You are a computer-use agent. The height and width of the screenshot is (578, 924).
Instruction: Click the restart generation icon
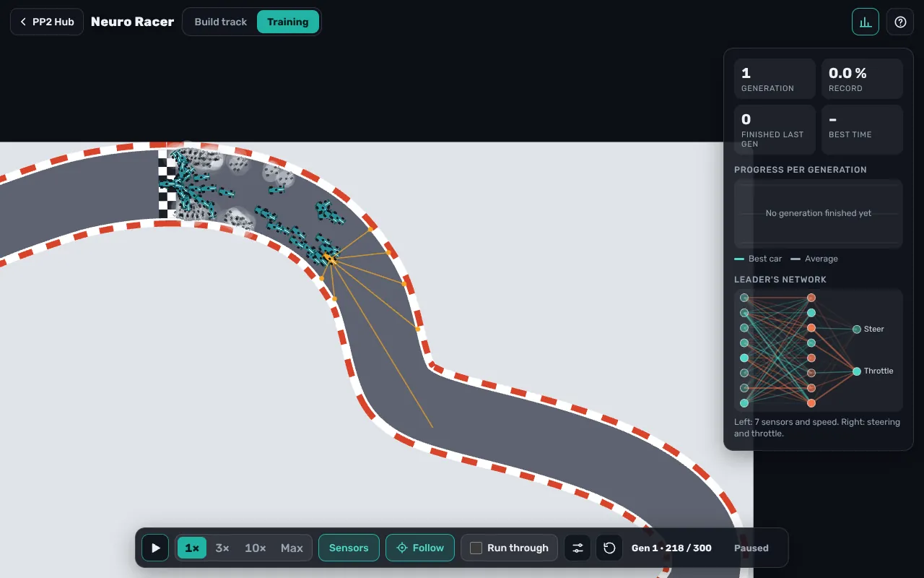coord(609,548)
